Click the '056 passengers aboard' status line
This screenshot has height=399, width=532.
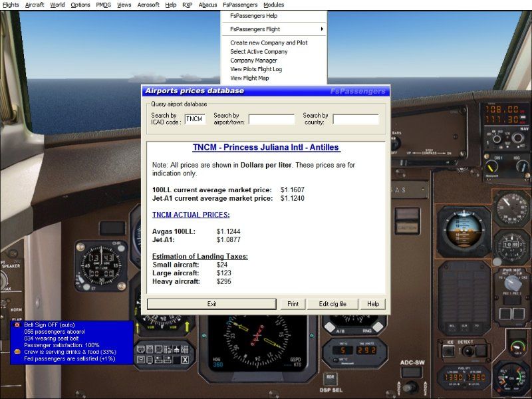[x=55, y=332]
